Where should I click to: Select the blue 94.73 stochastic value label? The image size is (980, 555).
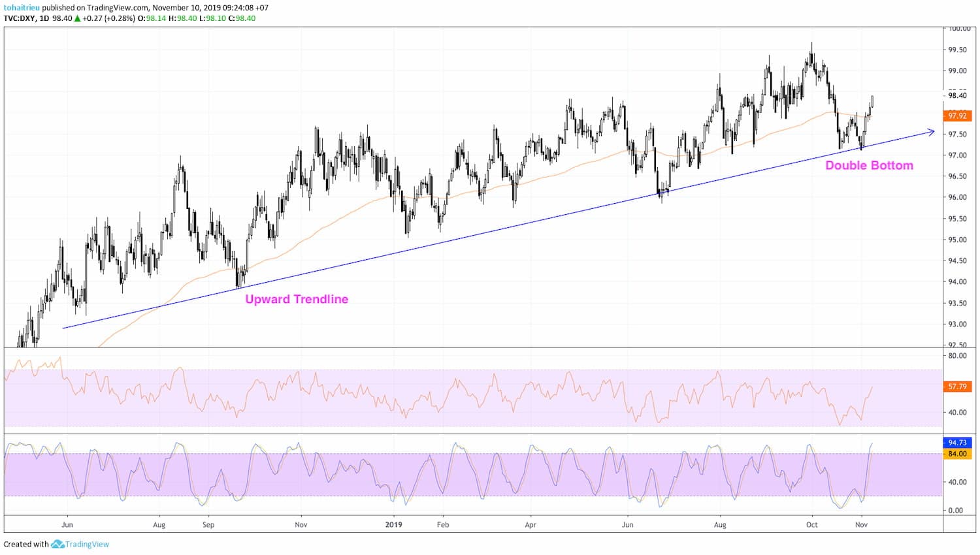pos(956,443)
